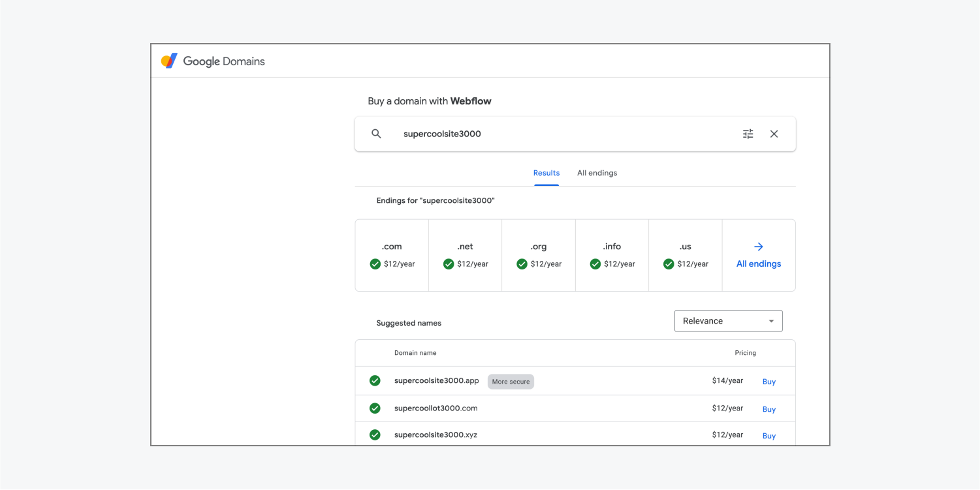Click the supercoolsite3000.xyz domain name
Image resolution: width=980 pixels, height=490 pixels.
(x=436, y=435)
